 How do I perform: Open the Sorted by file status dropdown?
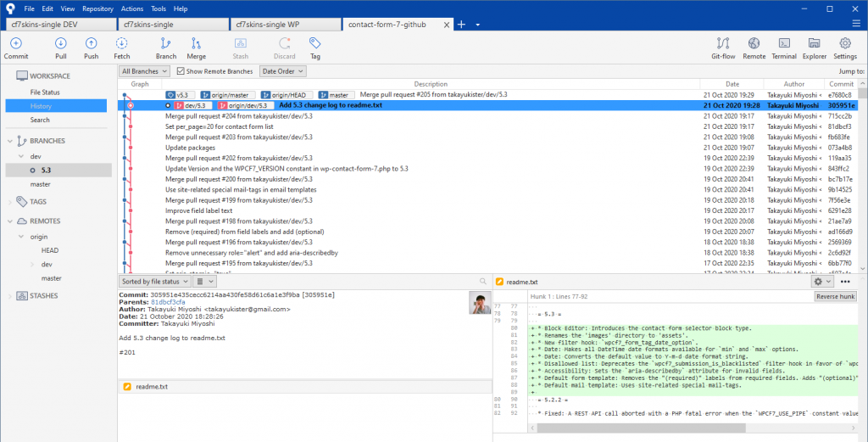point(153,281)
